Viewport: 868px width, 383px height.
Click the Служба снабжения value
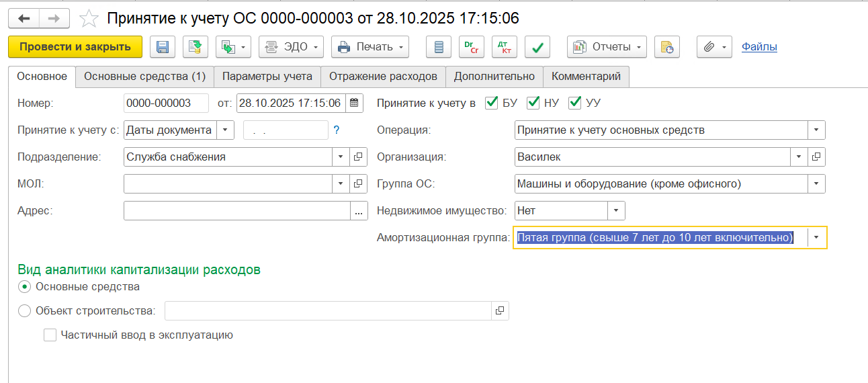tap(176, 157)
